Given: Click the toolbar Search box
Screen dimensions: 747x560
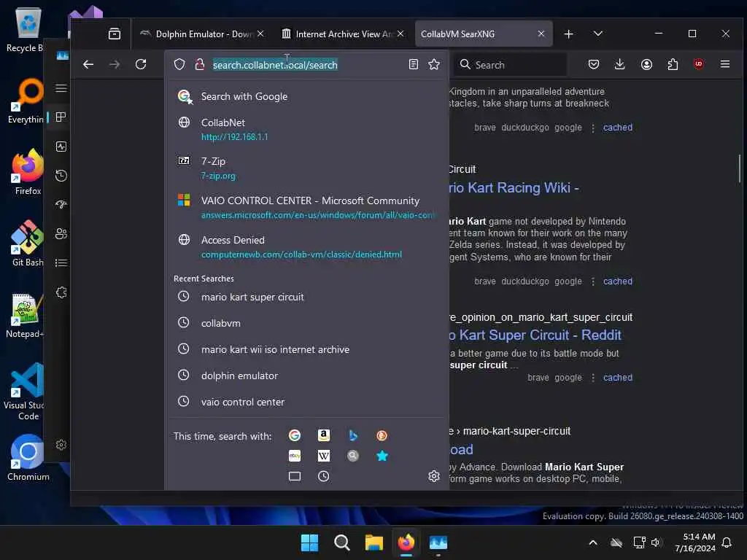Looking at the screenshot, I should click(511, 65).
